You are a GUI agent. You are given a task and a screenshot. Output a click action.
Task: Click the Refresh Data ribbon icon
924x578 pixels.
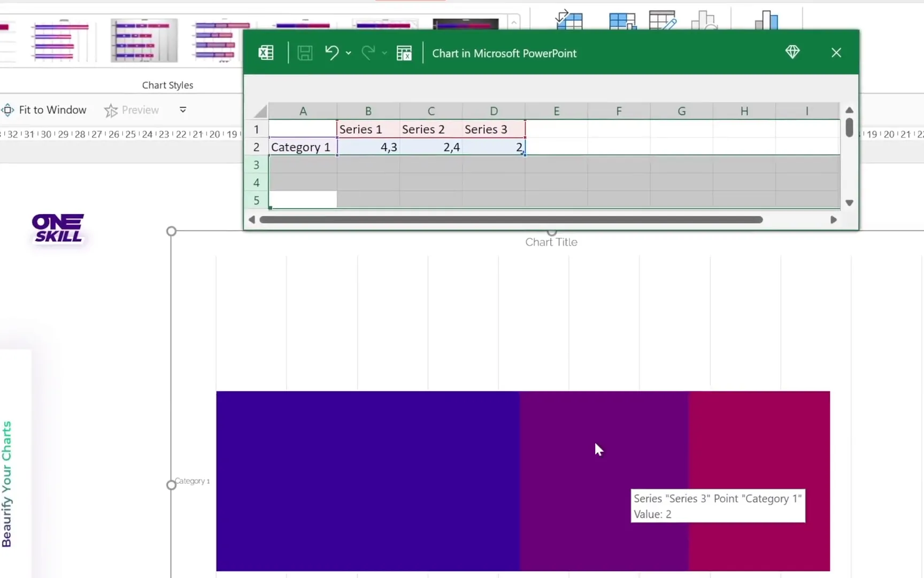[x=704, y=20]
